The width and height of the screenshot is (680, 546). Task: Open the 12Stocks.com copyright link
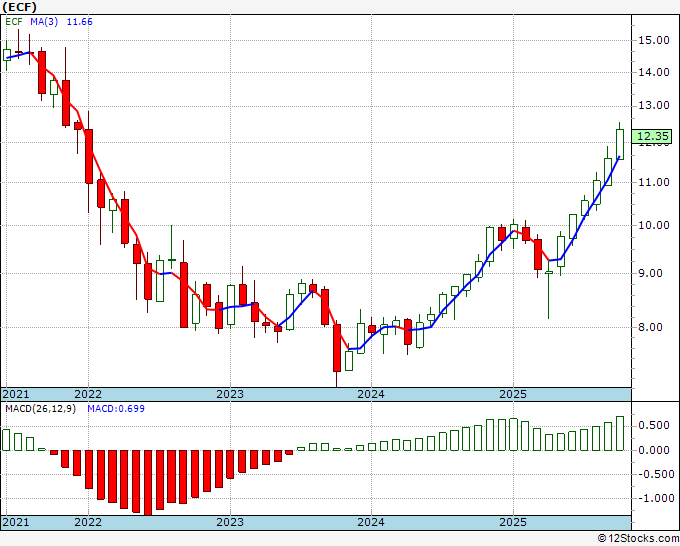(x=638, y=539)
